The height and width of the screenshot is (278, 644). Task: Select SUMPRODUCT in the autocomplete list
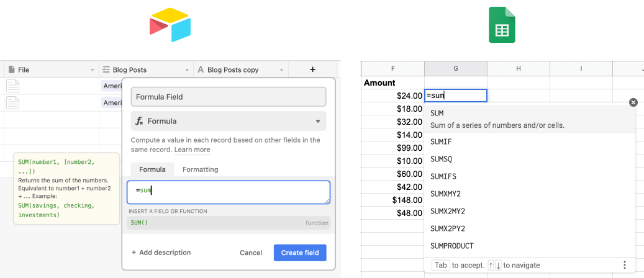pos(452,246)
